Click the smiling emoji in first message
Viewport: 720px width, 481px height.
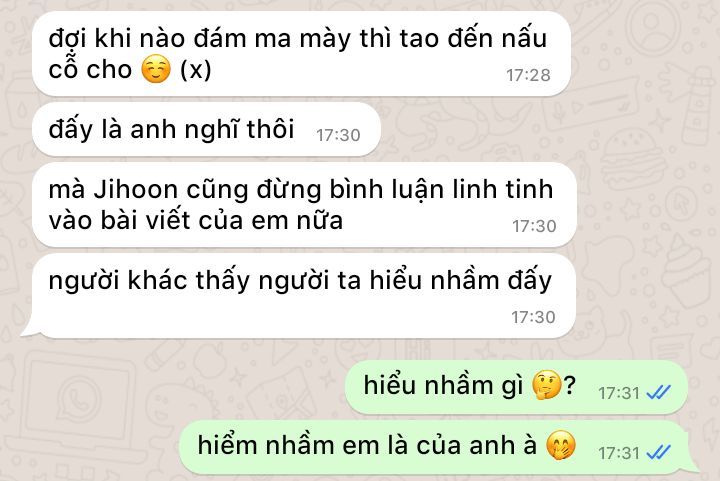coord(156,70)
